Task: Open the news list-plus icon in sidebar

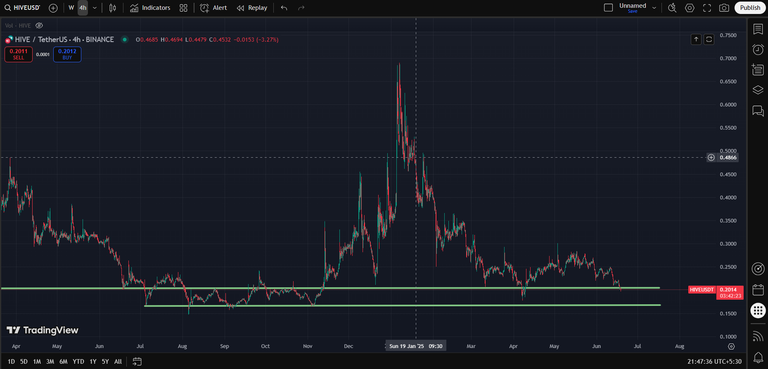Action: point(758,70)
